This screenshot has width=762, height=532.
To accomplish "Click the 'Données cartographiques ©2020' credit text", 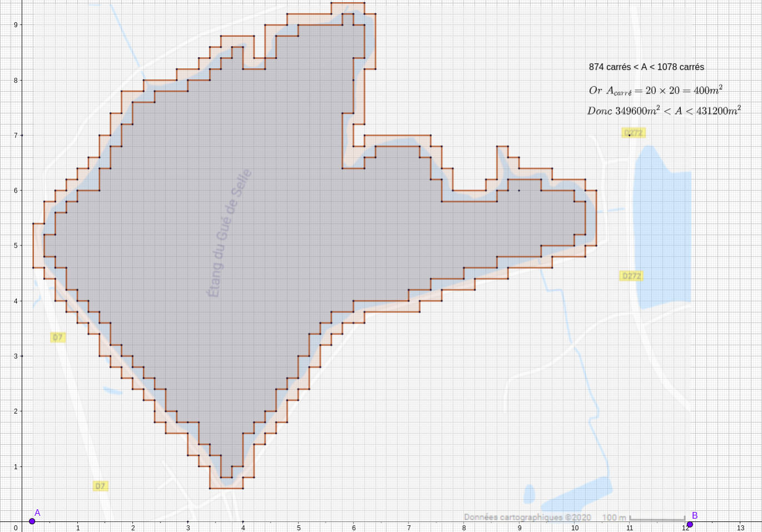I will 528,517.
